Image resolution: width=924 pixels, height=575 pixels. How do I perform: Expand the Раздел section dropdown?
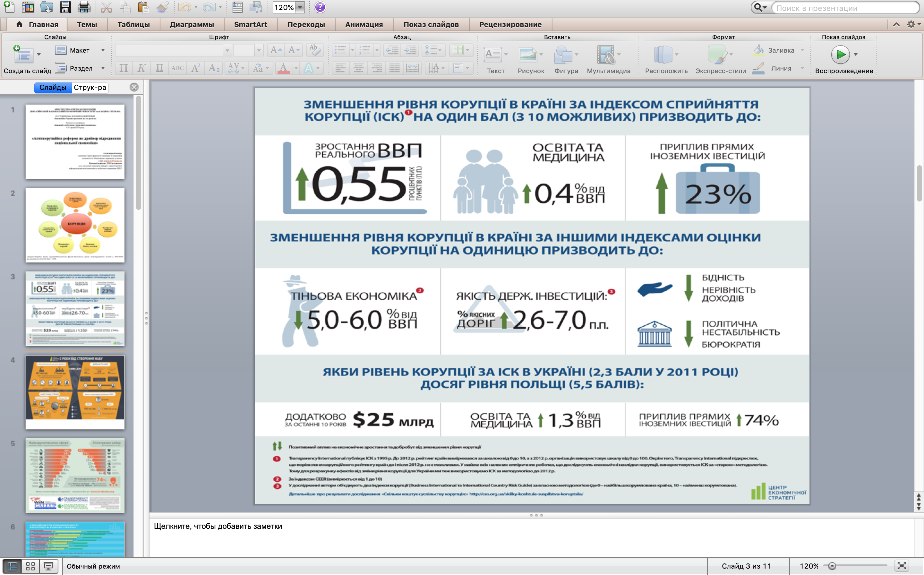click(x=103, y=68)
